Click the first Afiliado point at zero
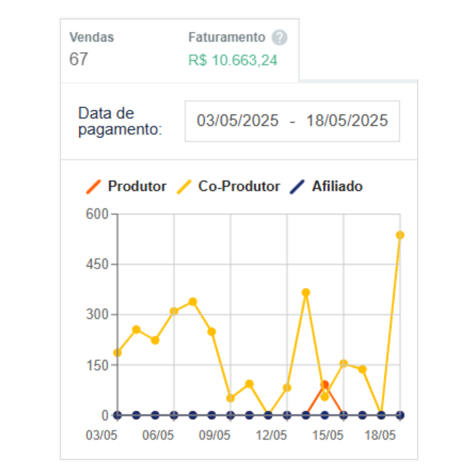This screenshot has height=476, width=476. coord(118,415)
